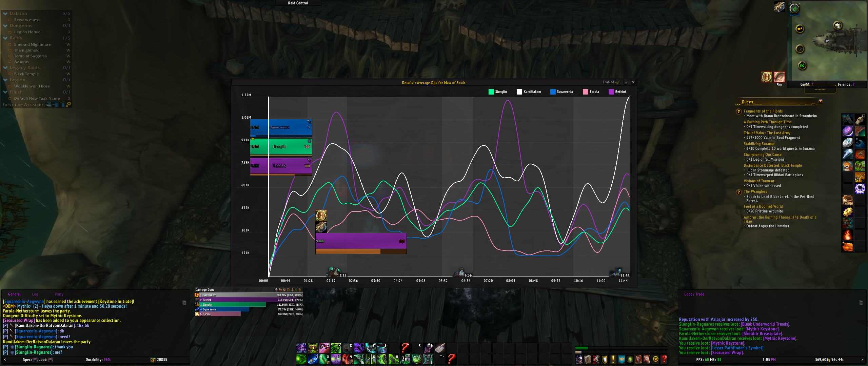Use the whistle item in side bar

click(x=860, y=120)
